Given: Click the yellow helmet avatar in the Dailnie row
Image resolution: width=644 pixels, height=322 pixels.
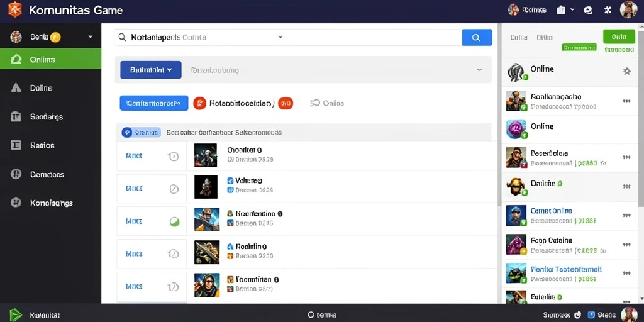Looking at the screenshot, I should pos(516,186).
